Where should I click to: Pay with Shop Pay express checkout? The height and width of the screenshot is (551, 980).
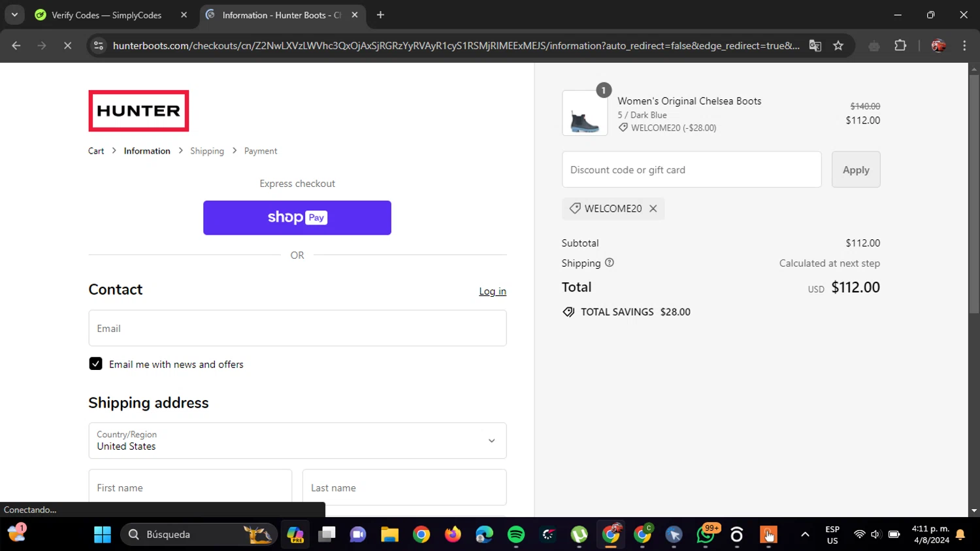(297, 218)
